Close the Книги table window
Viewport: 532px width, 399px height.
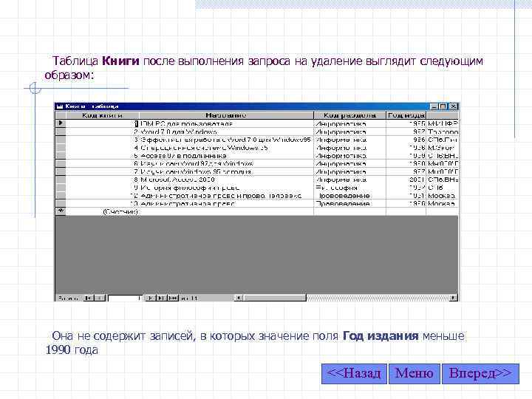pyautogui.click(x=454, y=106)
